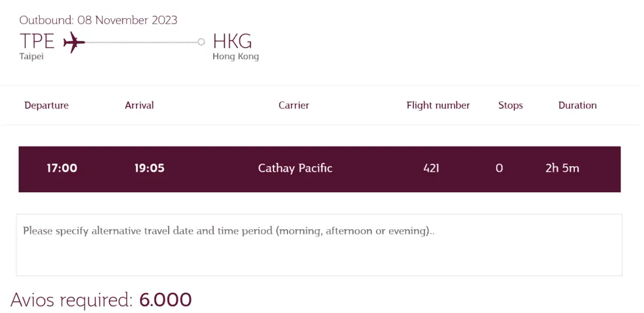Viewport: 644px width, 313px height.
Task: Click the Carrier column header
Action: click(x=294, y=106)
